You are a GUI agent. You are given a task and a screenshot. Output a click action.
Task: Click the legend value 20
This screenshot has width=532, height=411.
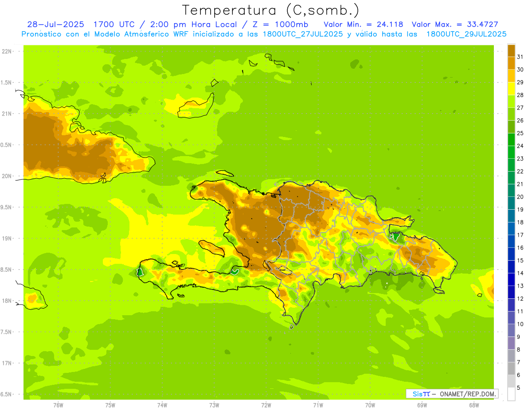(520, 196)
